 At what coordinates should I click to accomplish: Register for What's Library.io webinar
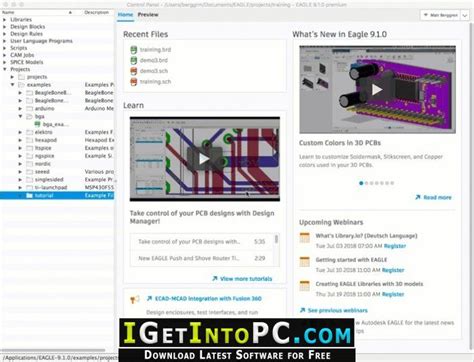[x=395, y=246]
